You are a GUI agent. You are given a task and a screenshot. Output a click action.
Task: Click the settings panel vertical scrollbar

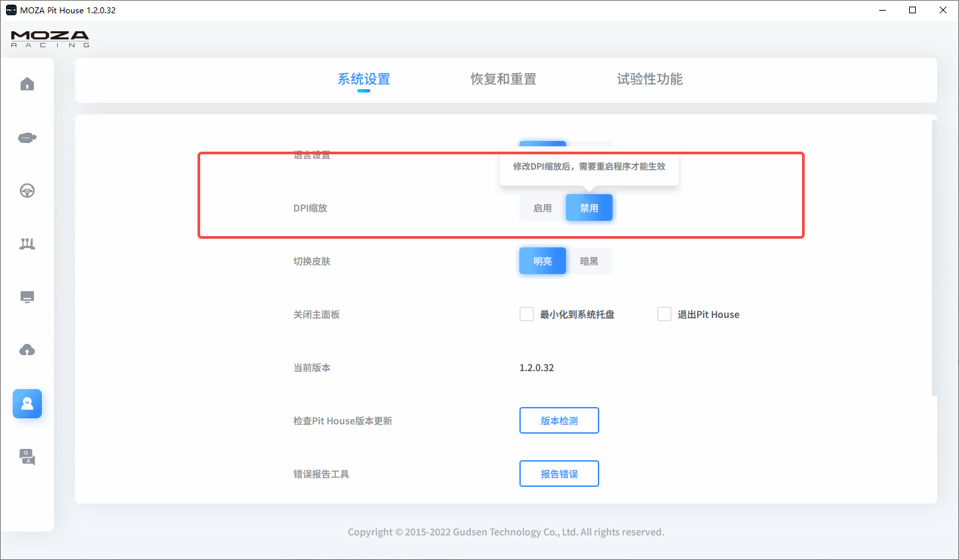[x=934, y=258]
